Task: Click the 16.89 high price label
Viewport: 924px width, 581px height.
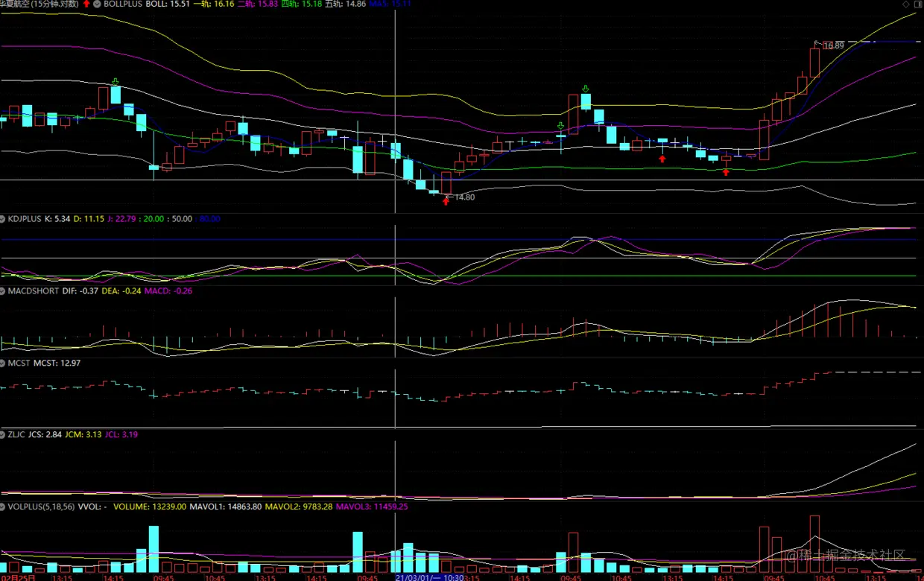Action: [x=833, y=45]
